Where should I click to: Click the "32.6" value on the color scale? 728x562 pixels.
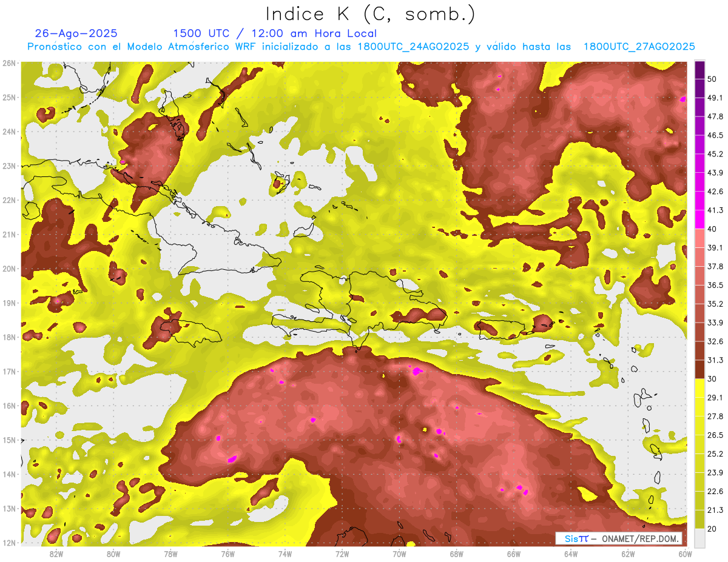pyautogui.click(x=715, y=341)
